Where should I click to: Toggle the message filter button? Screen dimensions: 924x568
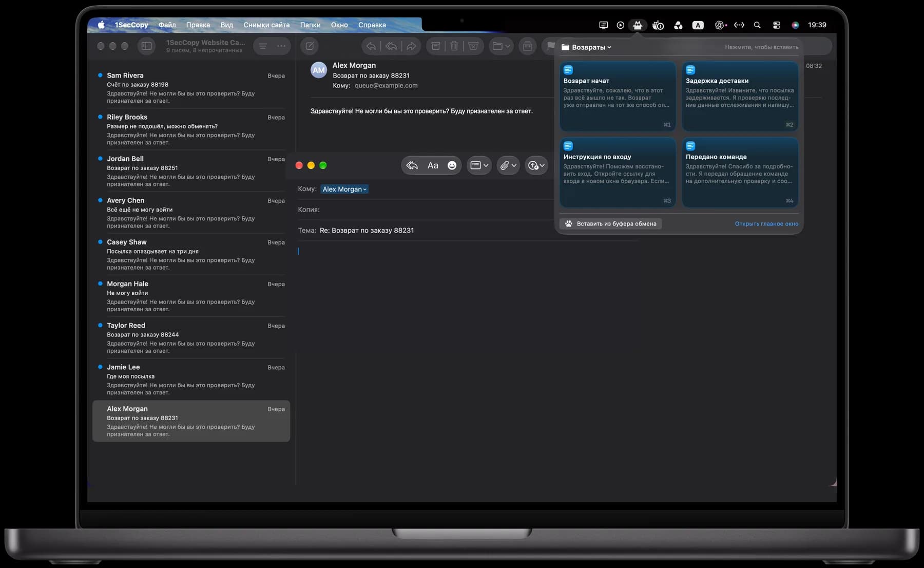(263, 46)
